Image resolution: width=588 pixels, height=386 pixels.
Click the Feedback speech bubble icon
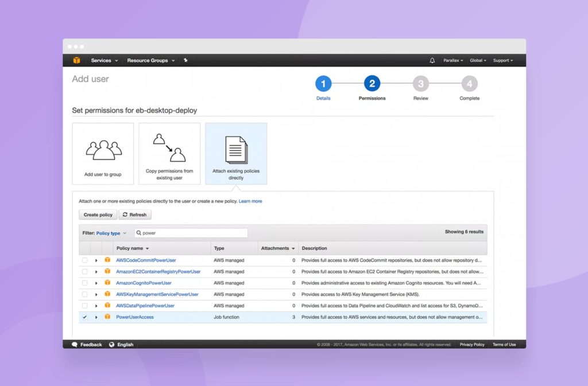coord(75,345)
